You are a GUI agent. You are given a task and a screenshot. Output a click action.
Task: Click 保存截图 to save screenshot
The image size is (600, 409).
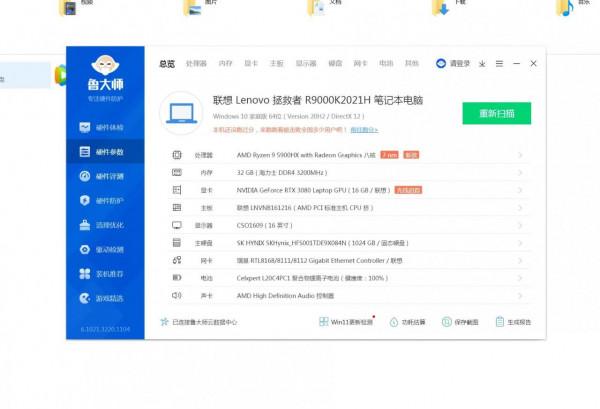460,322
